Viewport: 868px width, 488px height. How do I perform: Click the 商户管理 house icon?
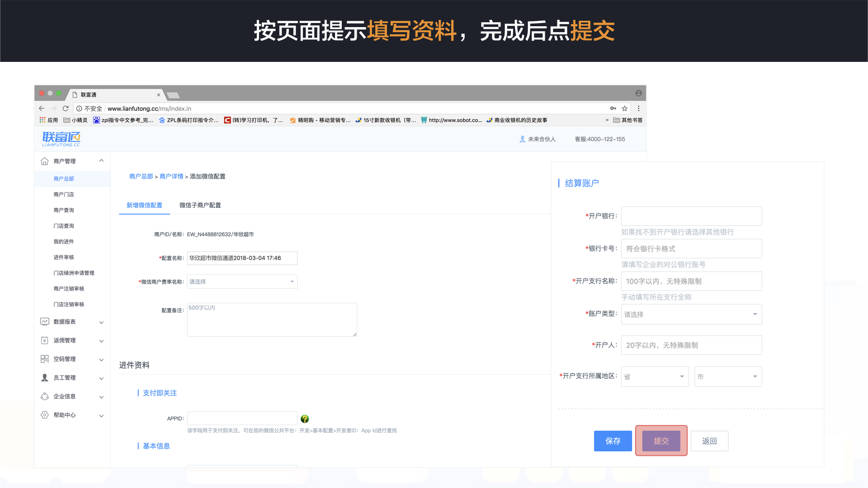[x=44, y=161]
